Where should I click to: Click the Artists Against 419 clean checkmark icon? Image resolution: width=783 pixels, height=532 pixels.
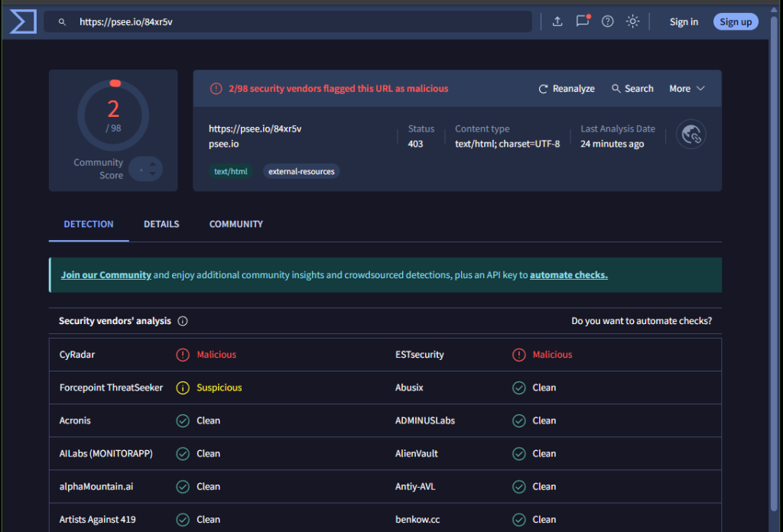[183, 520]
